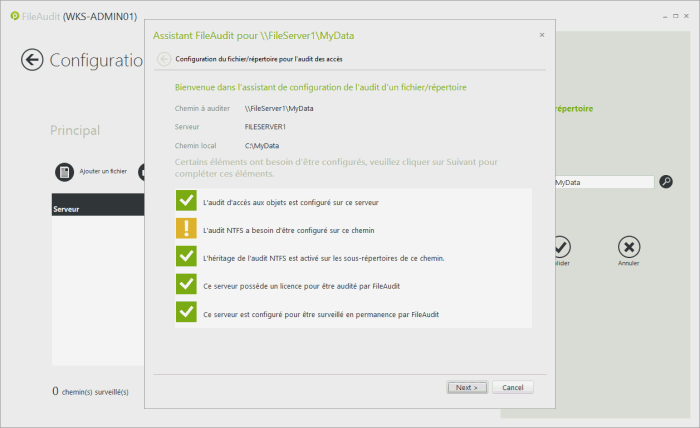Click the C:\MyData local path value
700x428 pixels.
tap(262, 145)
